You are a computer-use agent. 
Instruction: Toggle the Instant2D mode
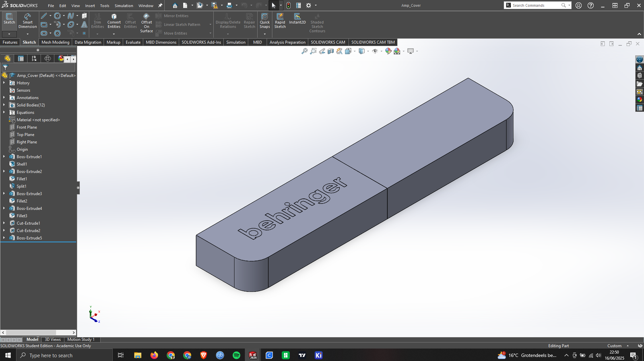click(x=297, y=19)
